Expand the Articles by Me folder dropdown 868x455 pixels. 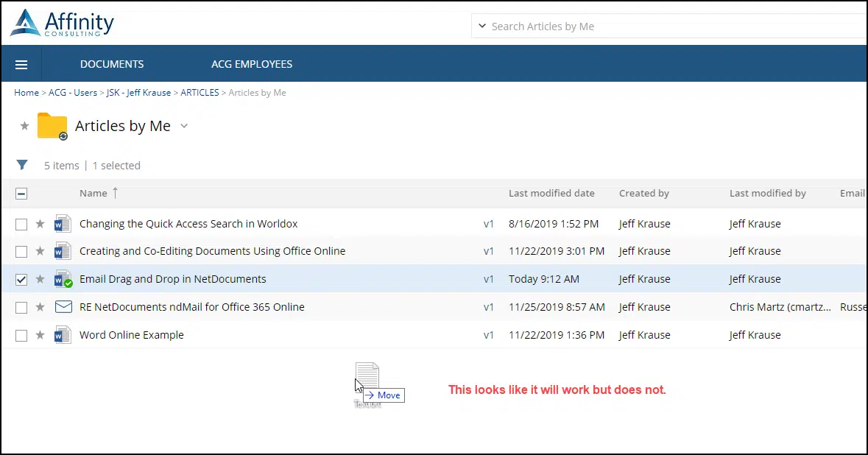tap(184, 126)
